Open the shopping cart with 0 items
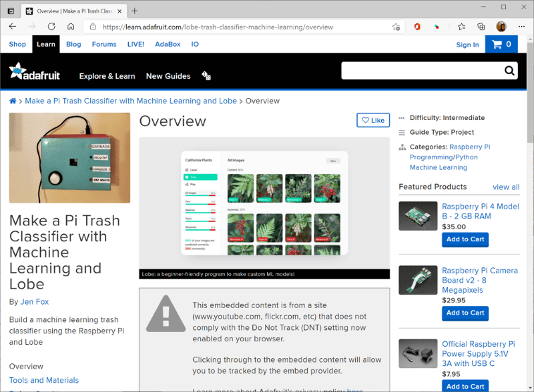534x392 pixels. pyautogui.click(x=501, y=44)
